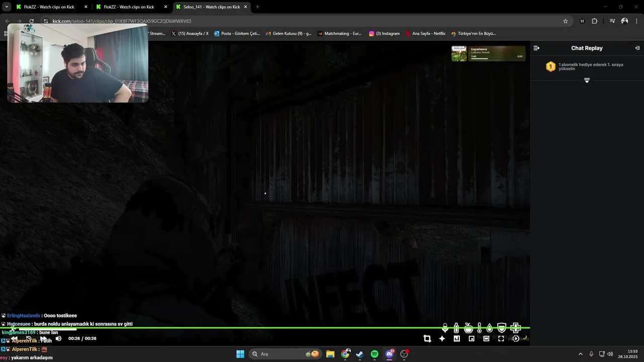Expand the gift subscription leaderboard
644x362 pixels.
[587, 80]
